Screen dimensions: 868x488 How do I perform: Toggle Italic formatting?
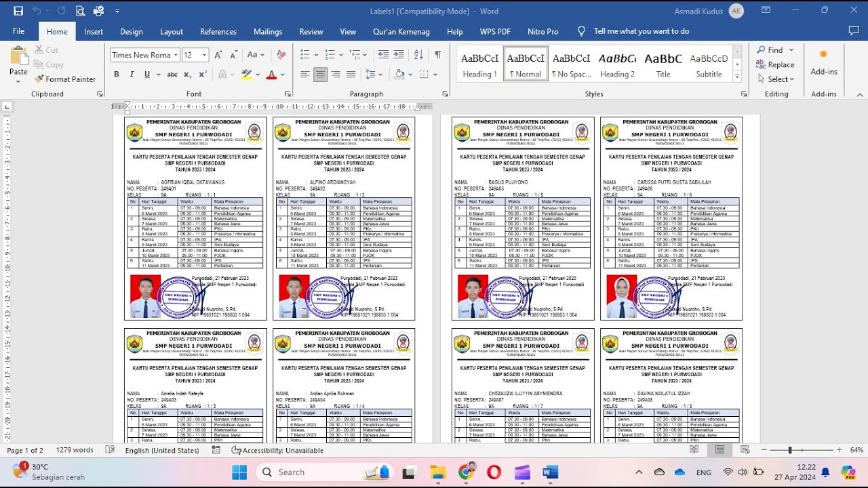pyautogui.click(x=132, y=75)
